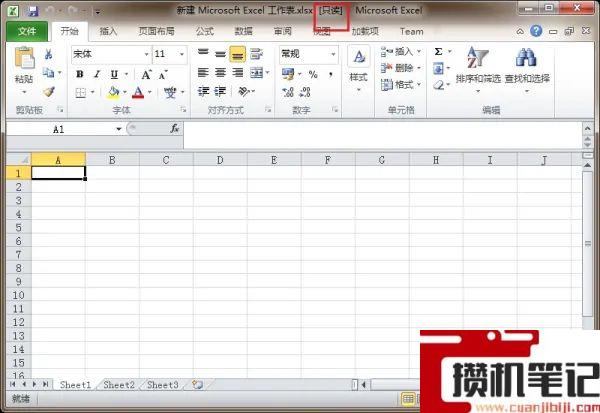Decrease decimal places icon
Viewport: 600px width, 413px height.
pyautogui.click(x=305, y=92)
